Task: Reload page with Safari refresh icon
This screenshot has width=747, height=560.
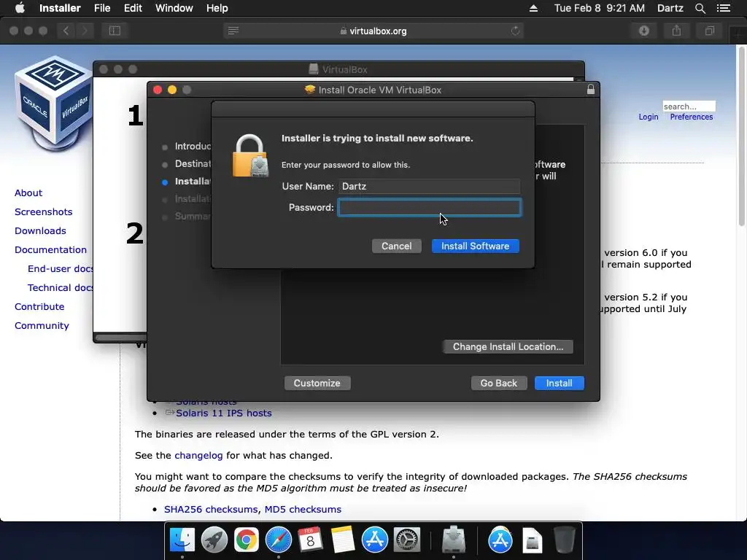Action: click(x=515, y=31)
